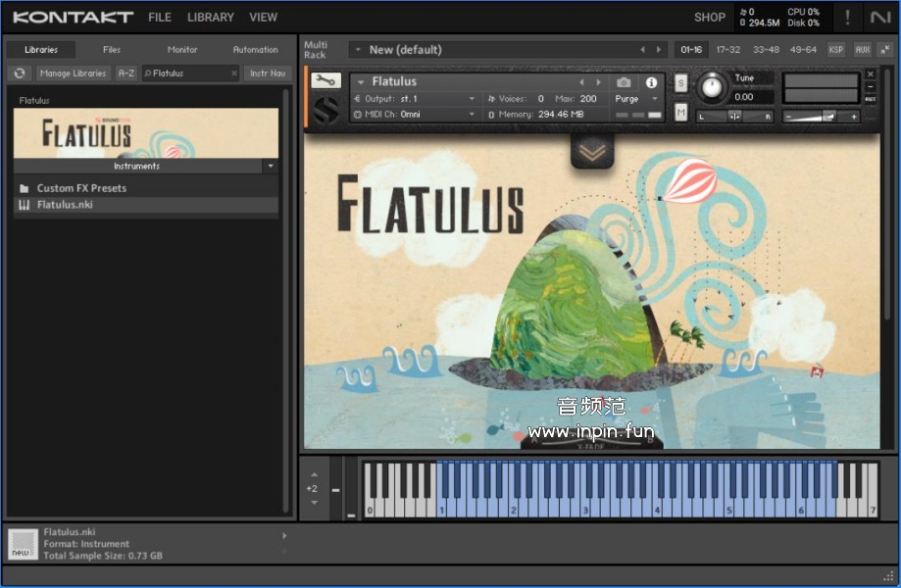Viewport: 901px width, 588px height.
Task: Click the wrench edit-mode icon
Action: (325, 81)
